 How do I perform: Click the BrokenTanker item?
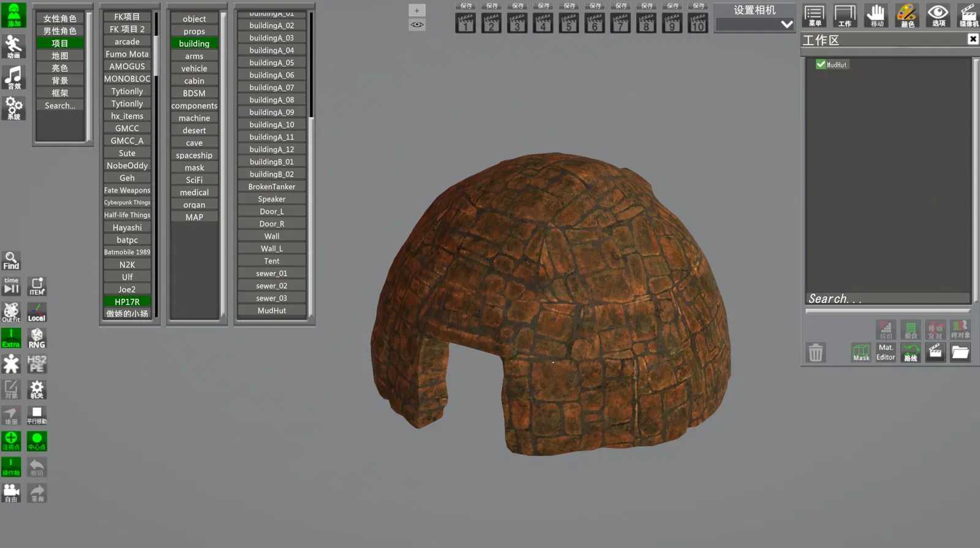[272, 187]
